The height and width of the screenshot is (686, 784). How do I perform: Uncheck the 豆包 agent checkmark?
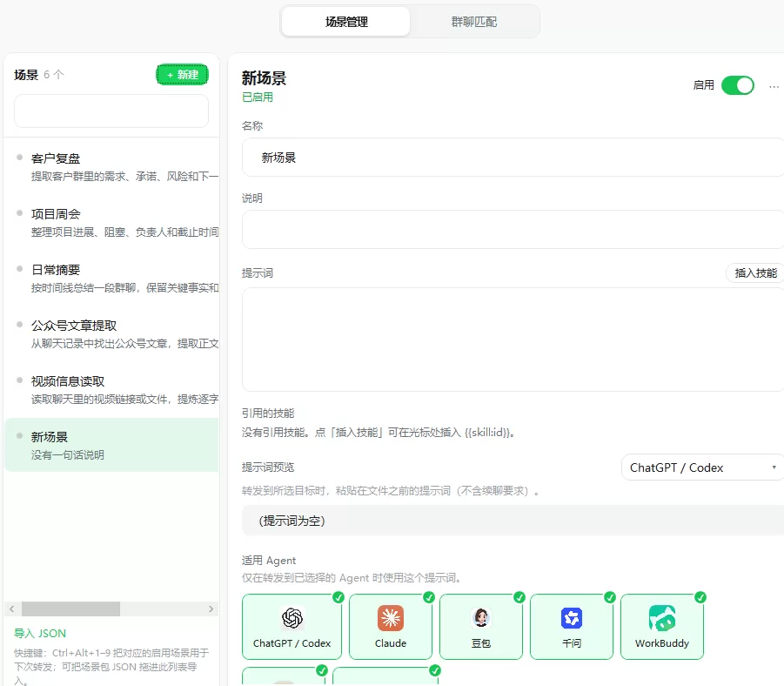click(519, 597)
